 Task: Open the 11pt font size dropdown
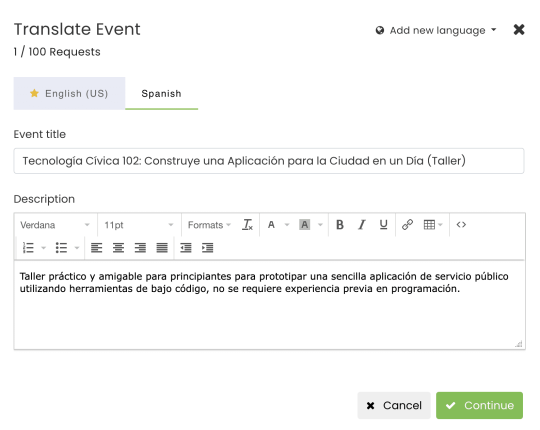coord(139,225)
